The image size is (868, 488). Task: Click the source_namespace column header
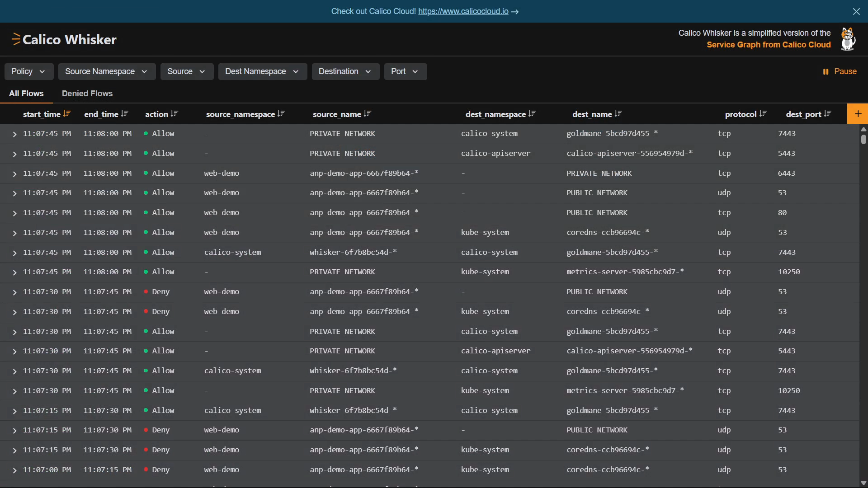coord(241,114)
